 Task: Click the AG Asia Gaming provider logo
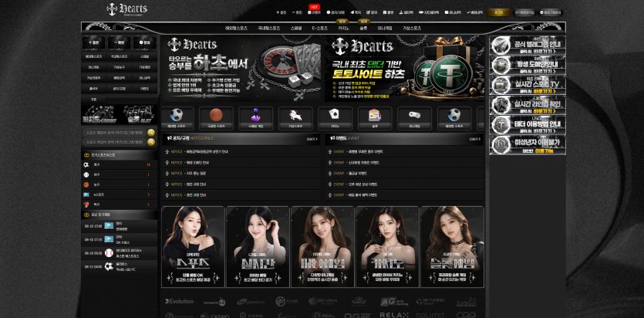394,302
